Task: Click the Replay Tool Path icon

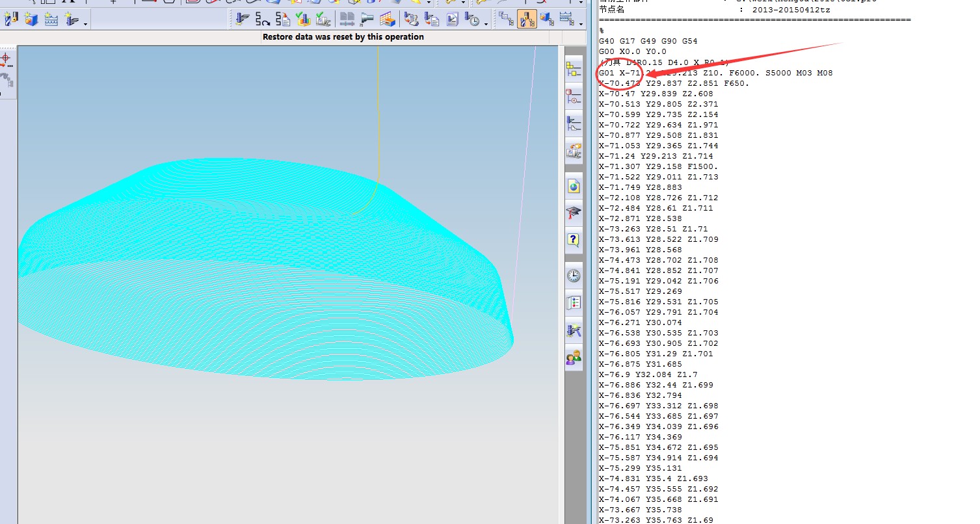Action: point(263,20)
